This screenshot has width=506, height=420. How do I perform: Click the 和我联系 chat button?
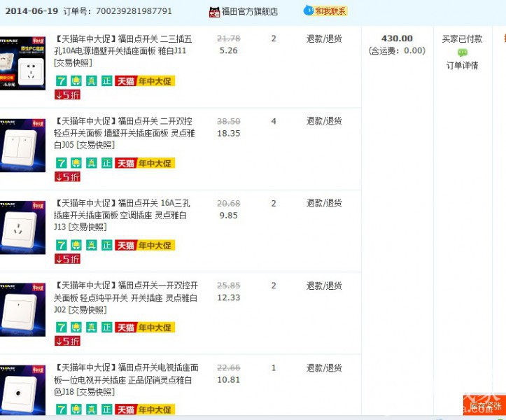coord(325,10)
